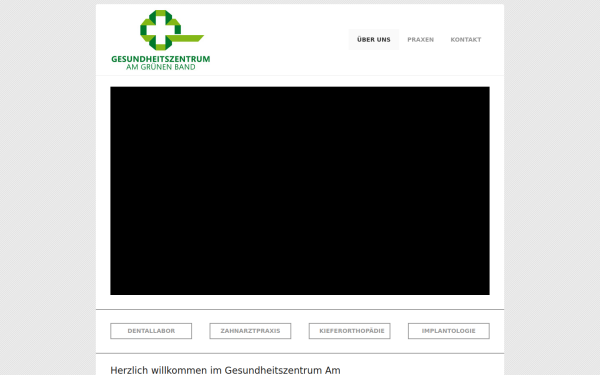Click the black slideshow banner area

pos(300,191)
